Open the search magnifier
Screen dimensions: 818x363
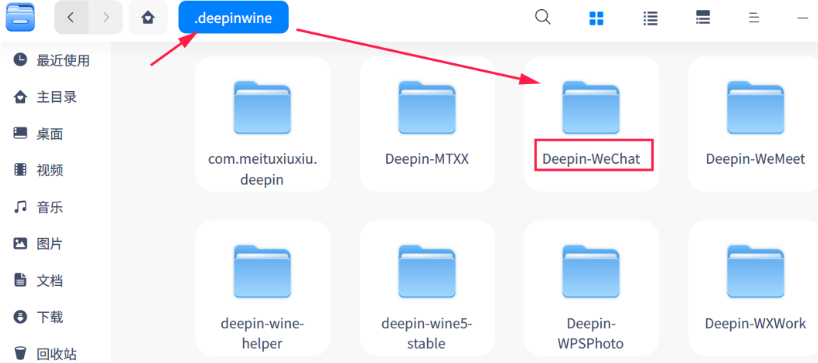(543, 17)
